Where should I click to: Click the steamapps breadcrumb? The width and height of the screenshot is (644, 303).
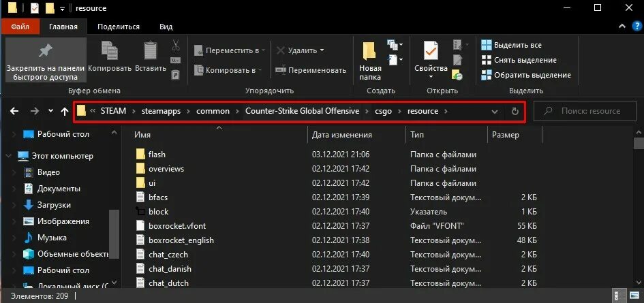pyautogui.click(x=161, y=111)
